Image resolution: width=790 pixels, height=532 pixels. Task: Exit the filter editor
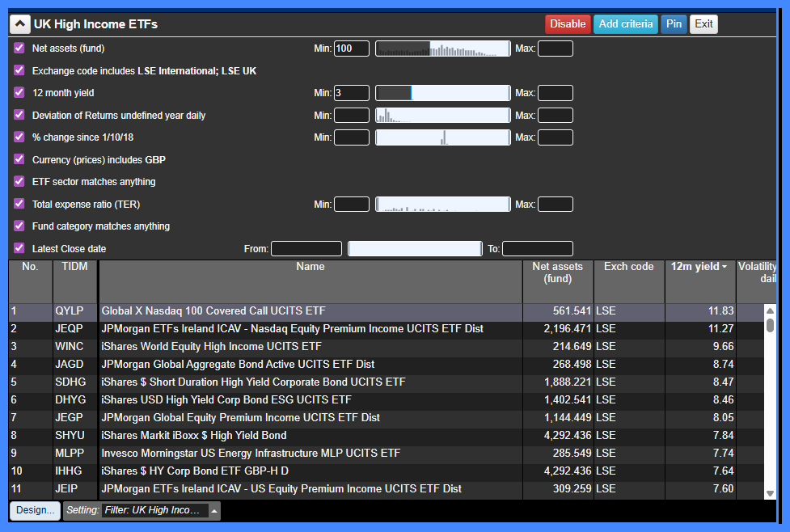pos(703,24)
